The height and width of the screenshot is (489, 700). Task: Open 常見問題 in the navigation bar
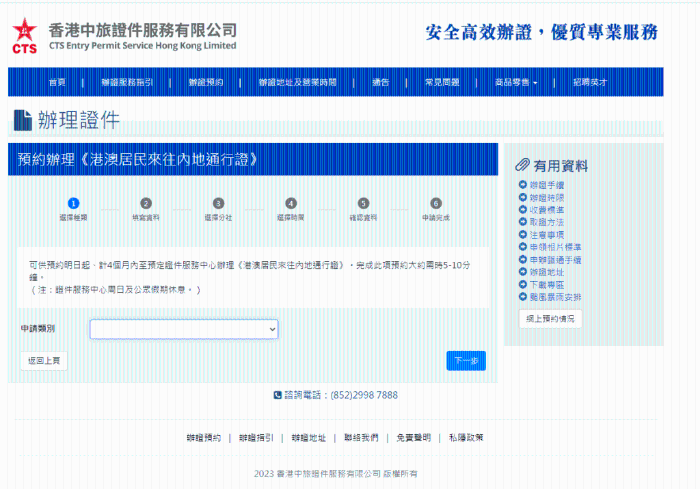pos(442,82)
